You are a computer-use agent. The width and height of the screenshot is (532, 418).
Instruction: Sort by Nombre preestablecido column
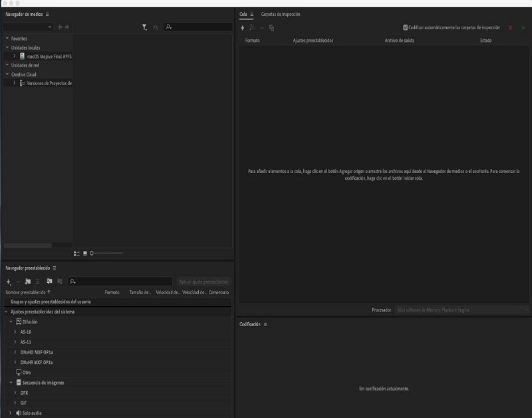pos(25,292)
